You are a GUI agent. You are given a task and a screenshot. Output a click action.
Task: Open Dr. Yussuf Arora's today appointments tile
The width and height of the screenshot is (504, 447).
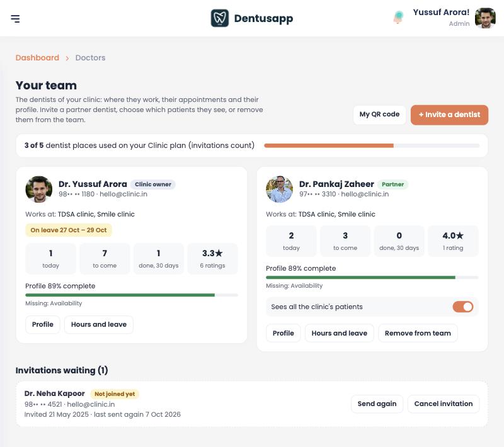pos(51,259)
